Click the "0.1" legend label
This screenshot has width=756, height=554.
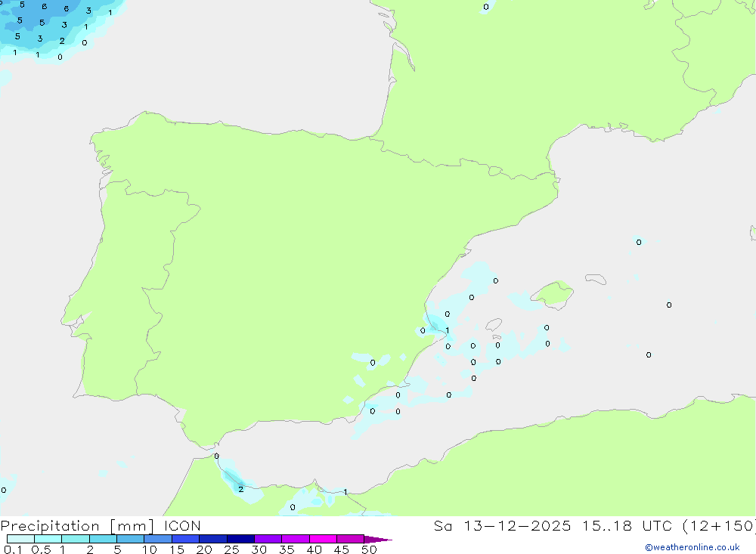13,549
